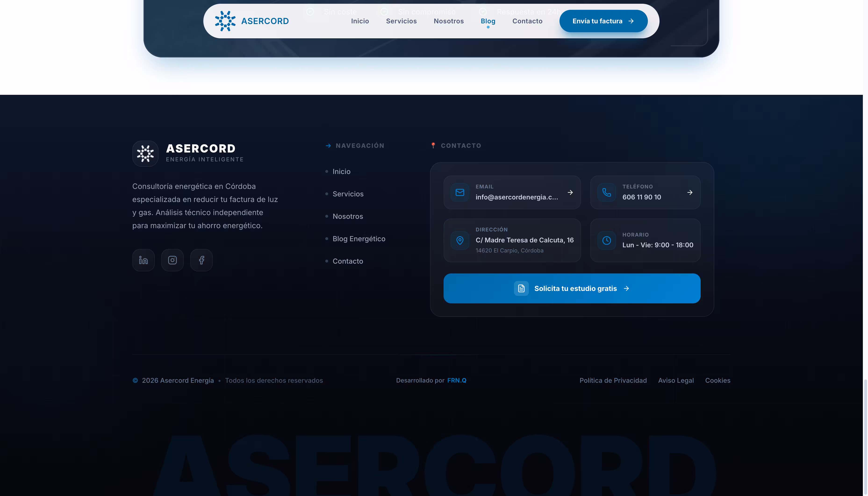
Task: Follow the footer Servicios link
Action: (348, 194)
